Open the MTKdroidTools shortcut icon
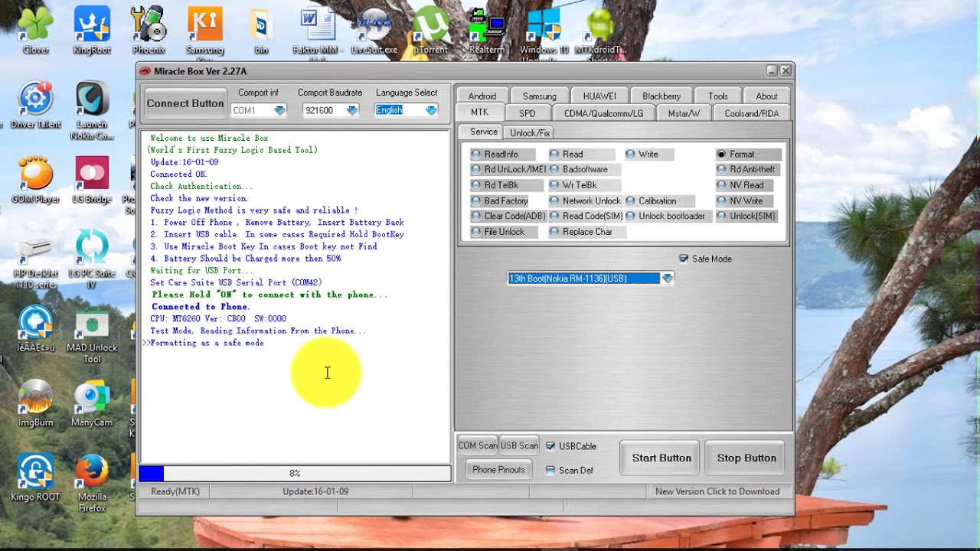Viewport: 980px width, 551px height. click(x=601, y=32)
